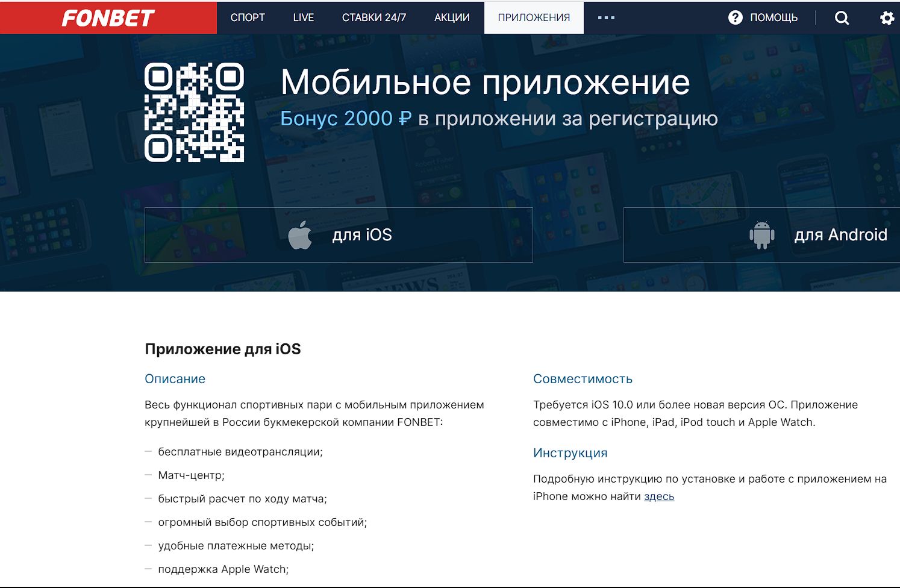Click the Описание subheading
This screenshot has width=900, height=588.
click(175, 379)
